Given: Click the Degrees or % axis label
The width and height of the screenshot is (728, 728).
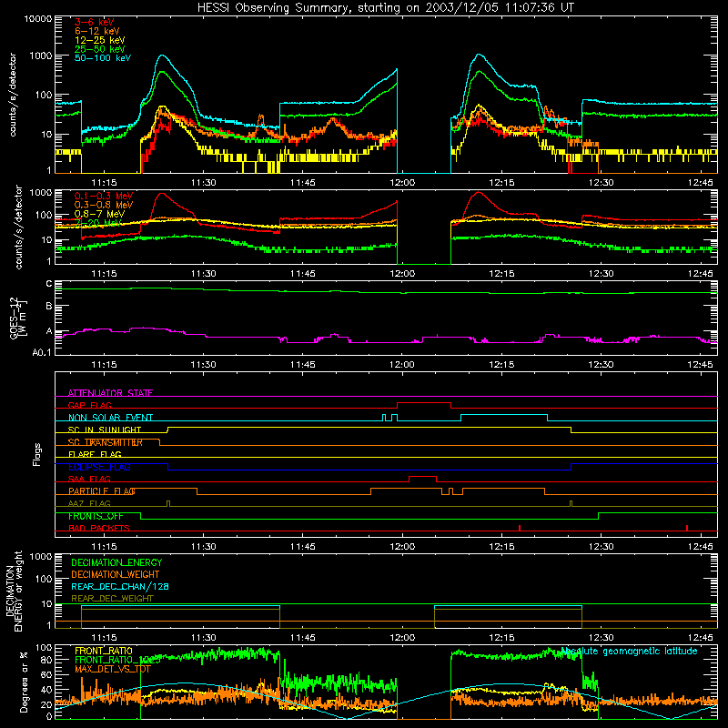Looking at the screenshot, I should point(25,682).
